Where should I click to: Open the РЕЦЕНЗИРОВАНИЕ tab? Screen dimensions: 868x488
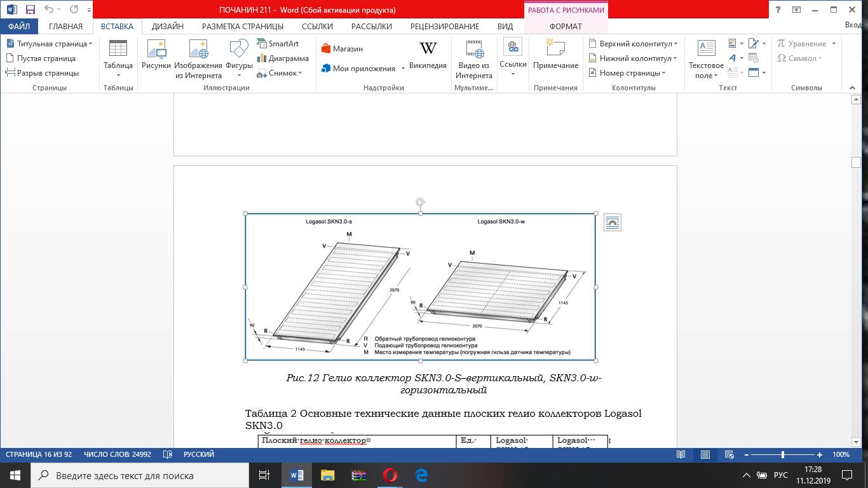pos(444,27)
